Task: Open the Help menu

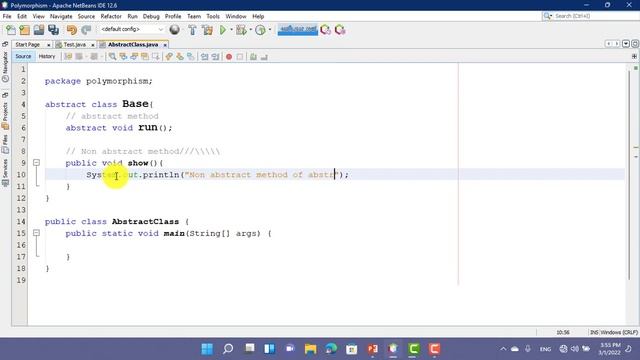Action: pos(258,16)
